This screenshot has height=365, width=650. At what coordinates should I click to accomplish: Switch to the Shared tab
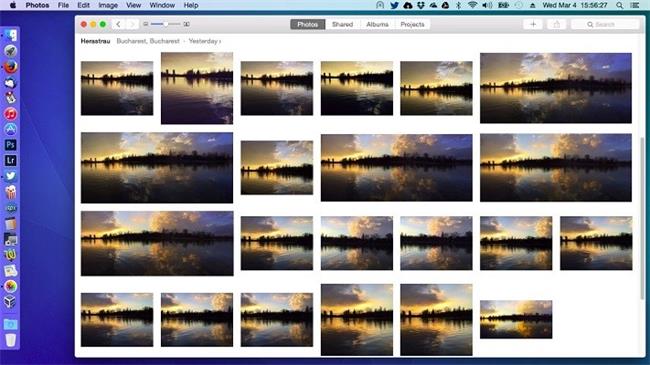pos(342,24)
